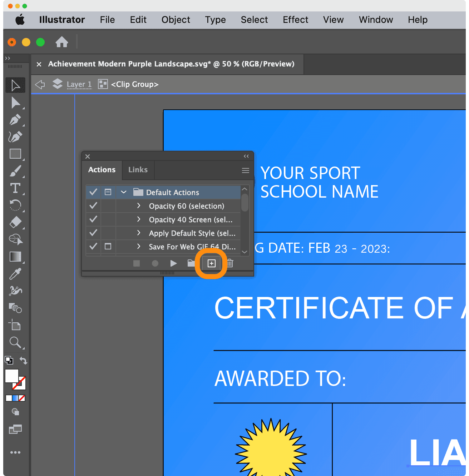Select the Width tool below the Eyedropper

[x=15, y=291]
